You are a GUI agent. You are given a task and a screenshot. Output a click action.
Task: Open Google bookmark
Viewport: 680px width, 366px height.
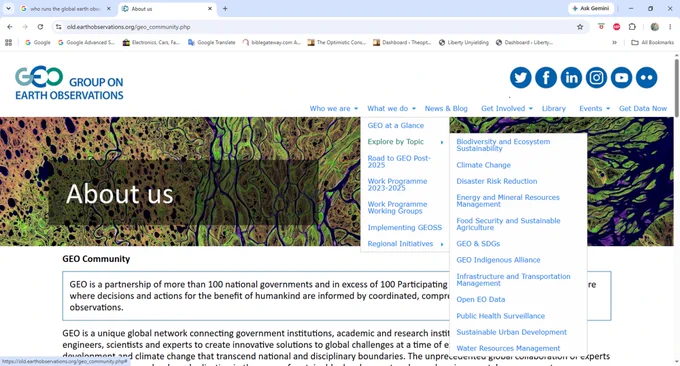tap(38, 42)
